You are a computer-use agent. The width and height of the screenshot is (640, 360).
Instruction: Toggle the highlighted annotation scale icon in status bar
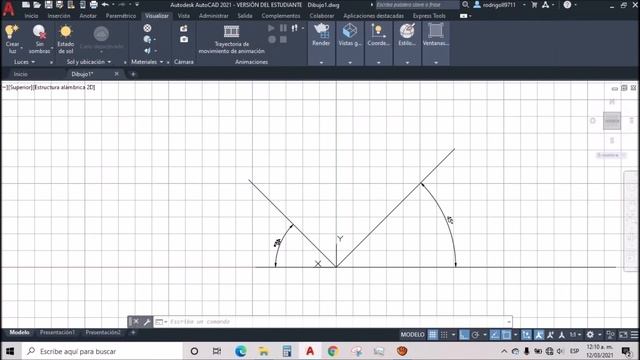[539, 335]
